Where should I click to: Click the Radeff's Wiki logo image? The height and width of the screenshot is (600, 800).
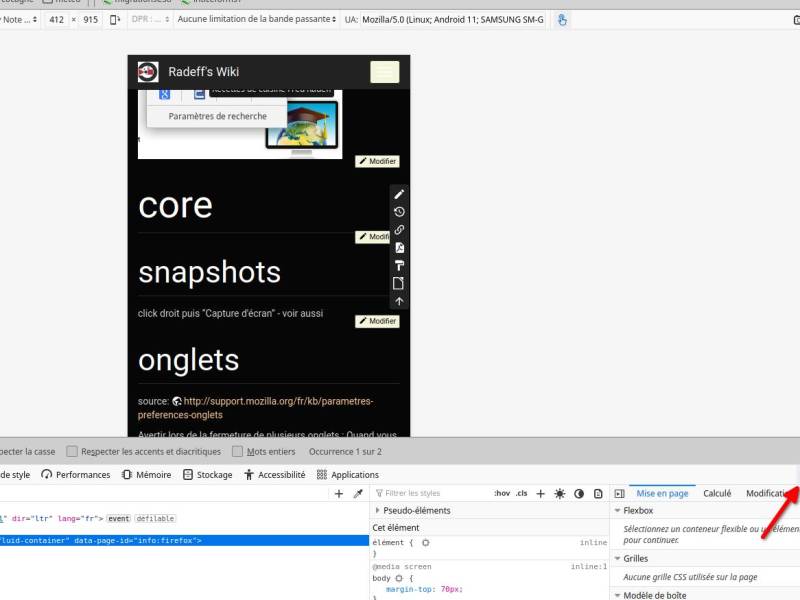tap(148, 72)
